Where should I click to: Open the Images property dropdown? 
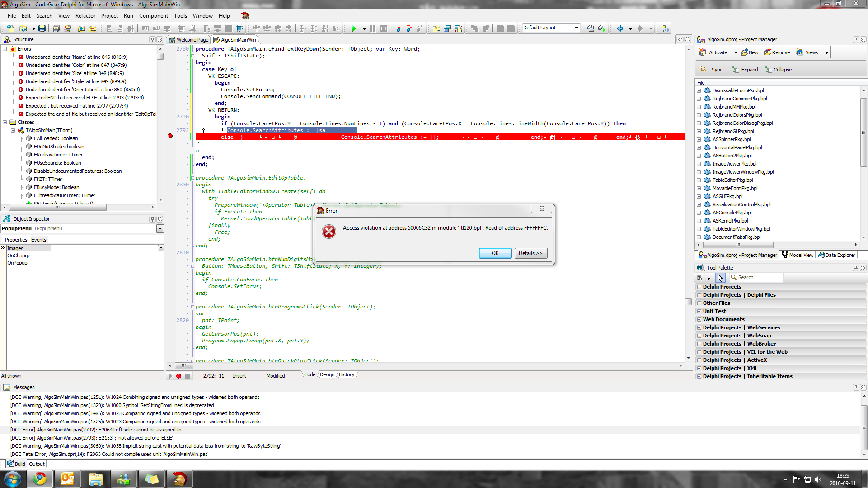click(161, 248)
